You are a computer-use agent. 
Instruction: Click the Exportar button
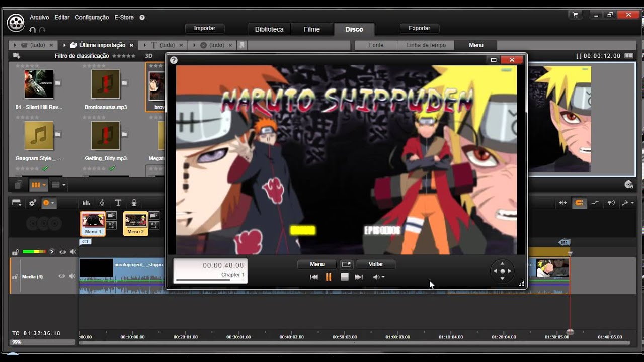pos(419,28)
